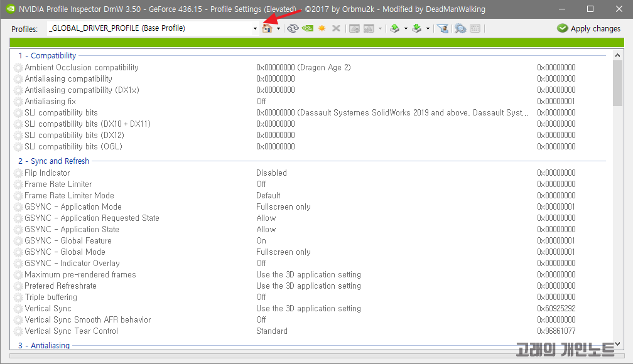Click the 'Standard' value of Vertical Sync Tear Control
This screenshot has height=364, width=633.
pyautogui.click(x=272, y=331)
